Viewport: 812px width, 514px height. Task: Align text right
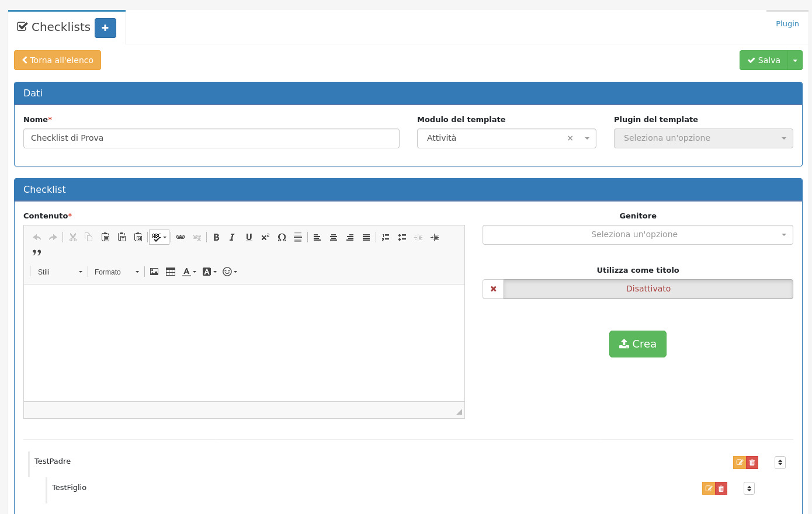click(x=350, y=237)
